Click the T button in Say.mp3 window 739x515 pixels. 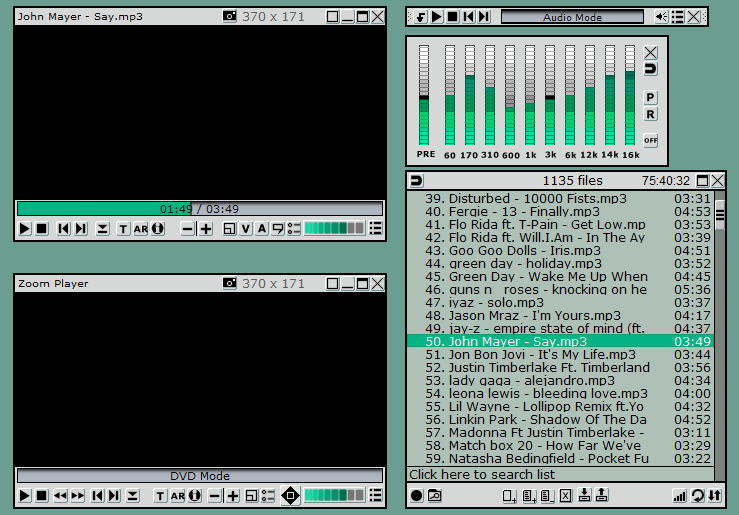coord(123,229)
